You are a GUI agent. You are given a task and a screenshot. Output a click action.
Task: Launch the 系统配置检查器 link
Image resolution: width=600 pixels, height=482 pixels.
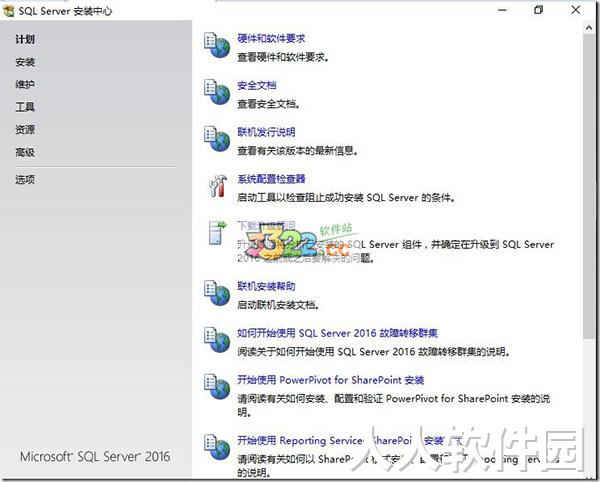271,179
